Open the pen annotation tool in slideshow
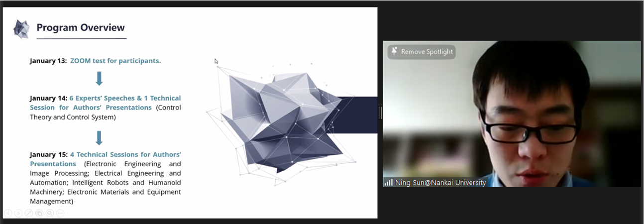This screenshot has width=644, height=224. click(x=29, y=213)
